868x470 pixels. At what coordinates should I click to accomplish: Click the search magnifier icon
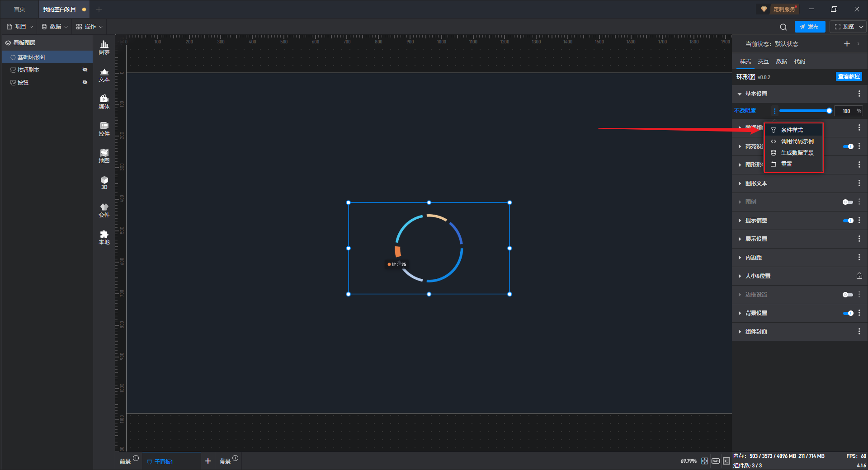pos(783,27)
